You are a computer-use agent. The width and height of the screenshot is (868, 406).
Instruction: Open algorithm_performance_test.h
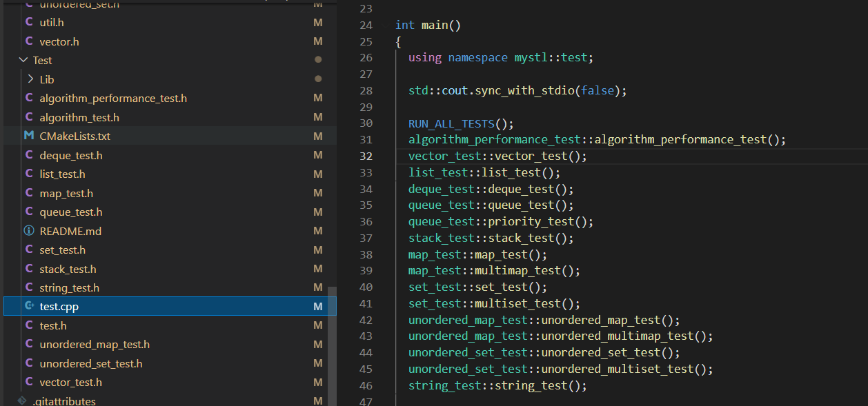click(x=113, y=98)
